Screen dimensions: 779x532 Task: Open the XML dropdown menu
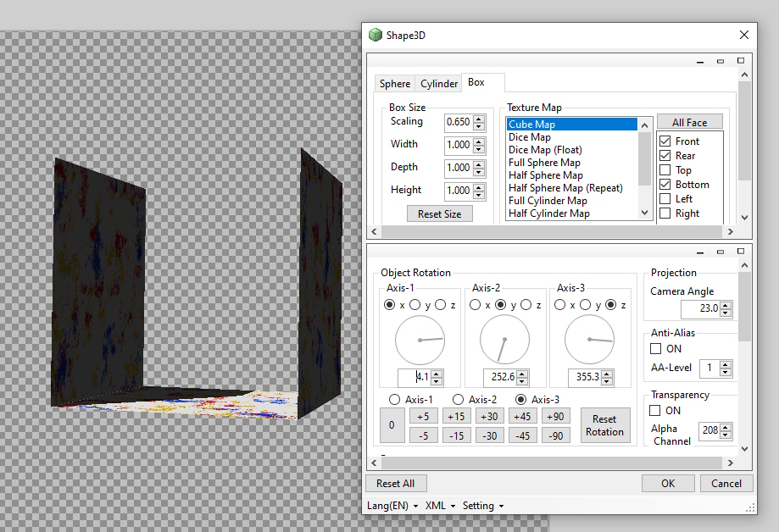coord(440,506)
